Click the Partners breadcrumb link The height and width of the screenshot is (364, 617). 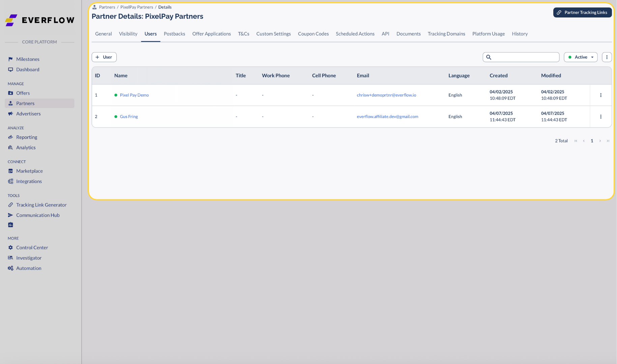tap(107, 7)
